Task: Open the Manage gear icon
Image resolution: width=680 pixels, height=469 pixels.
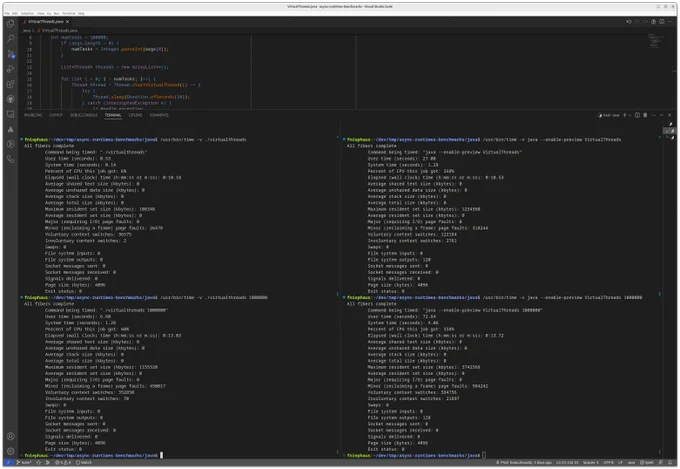Action: pyautogui.click(x=11, y=451)
